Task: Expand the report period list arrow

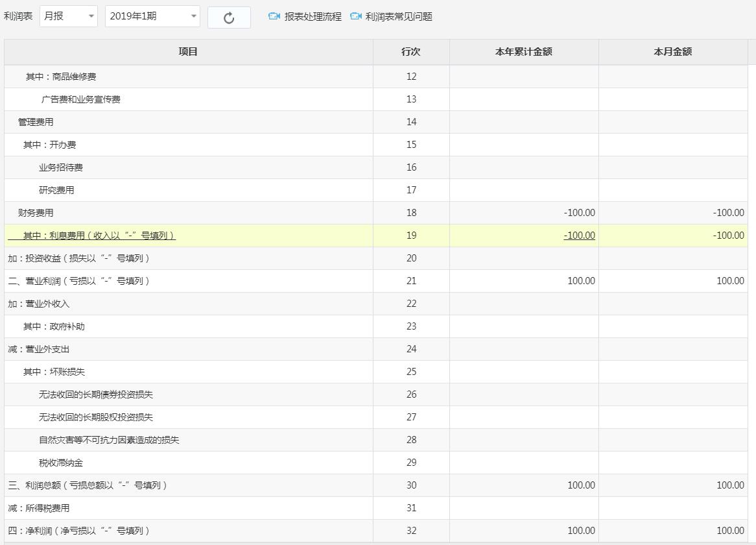Action: tap(193, 17)
